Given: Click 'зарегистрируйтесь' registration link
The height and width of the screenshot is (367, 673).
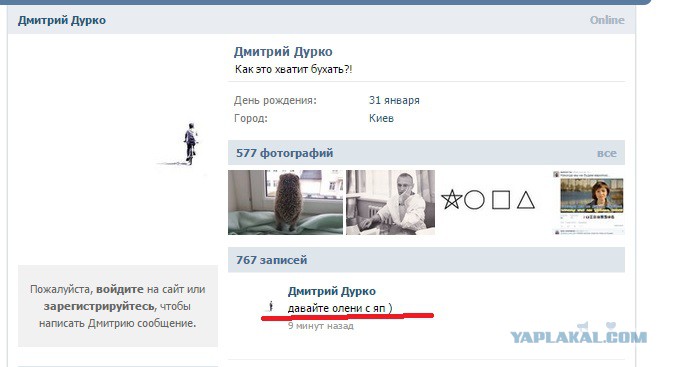Looking at the screenshot, I should coord(99,306).
